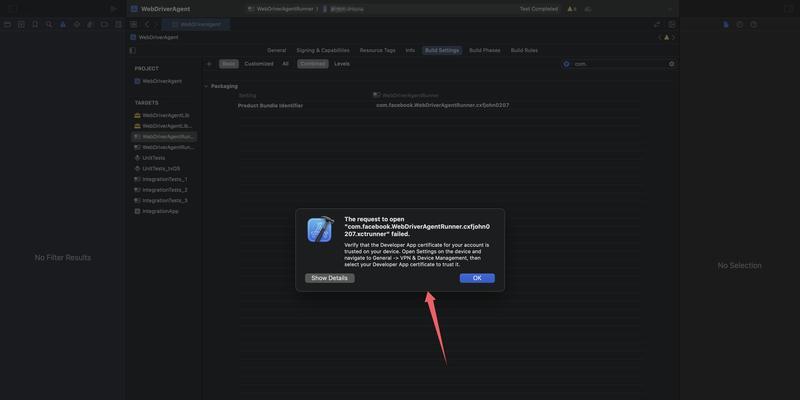The image size is (800, 400).
Task: Collapse the Packaging section triangle
Action: (206, 86)
